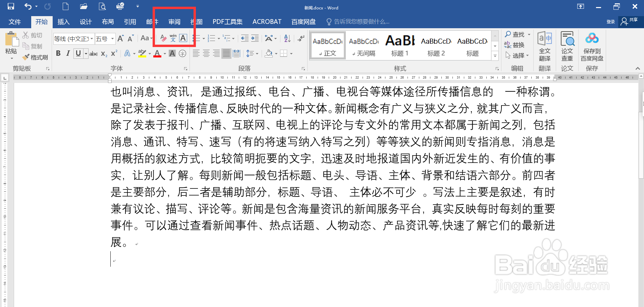
Task: Click the Character border A icon
Action: click(x=183, y=38)
